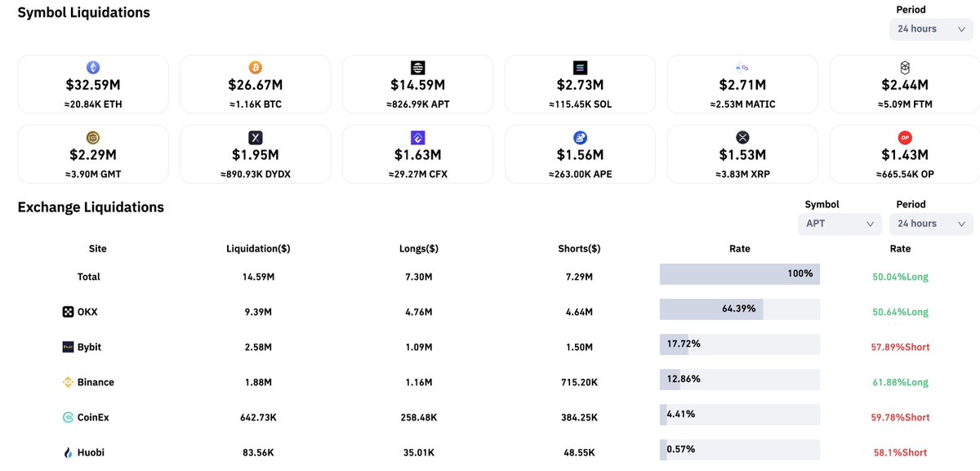
Task: Select the Huobi exchange name
Action: 91,452
